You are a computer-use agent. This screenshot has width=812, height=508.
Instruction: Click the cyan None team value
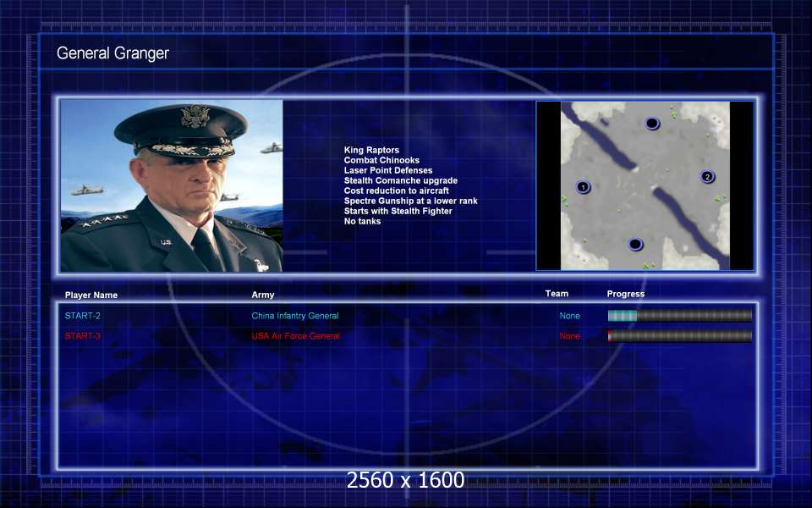[x=569, y=316]
